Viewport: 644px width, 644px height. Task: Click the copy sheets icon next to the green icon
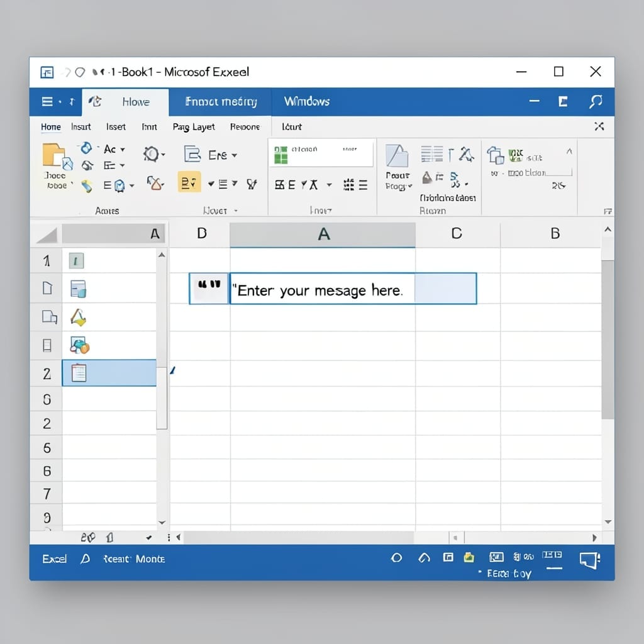tap(495, 155)
